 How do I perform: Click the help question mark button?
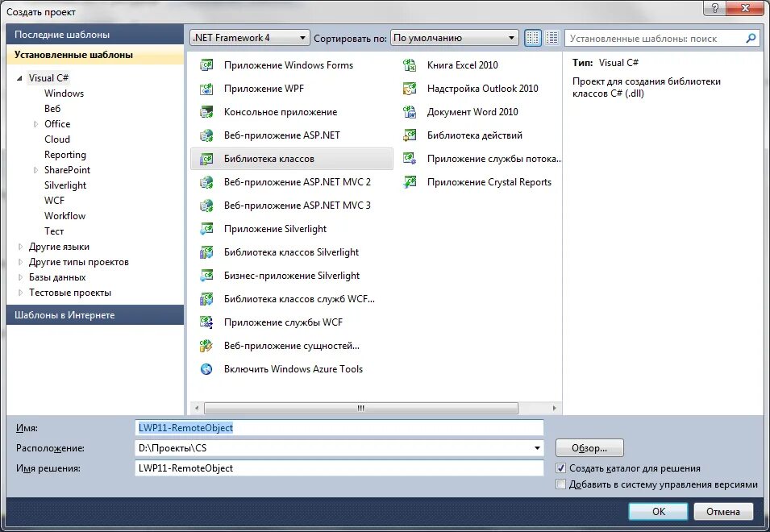pyautogui.click(x=715, y=8)
